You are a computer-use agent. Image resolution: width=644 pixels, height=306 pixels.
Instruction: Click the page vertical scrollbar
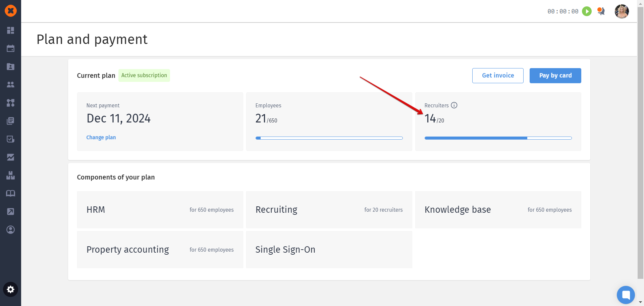[x=640, y=143]
